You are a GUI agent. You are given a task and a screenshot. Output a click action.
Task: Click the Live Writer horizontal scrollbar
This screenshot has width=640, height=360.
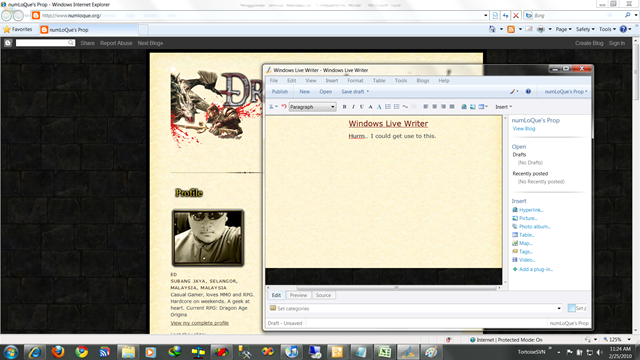(396, 288)
